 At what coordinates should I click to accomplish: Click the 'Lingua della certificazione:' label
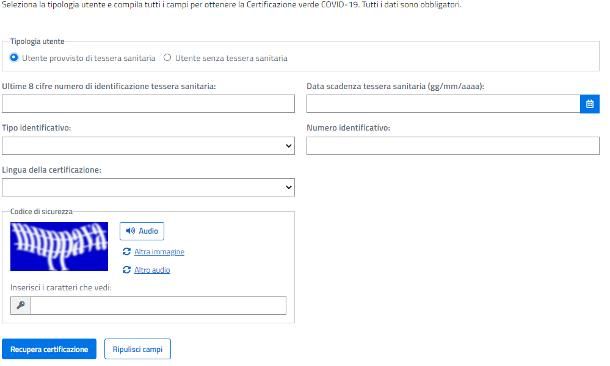click(52, 170)
